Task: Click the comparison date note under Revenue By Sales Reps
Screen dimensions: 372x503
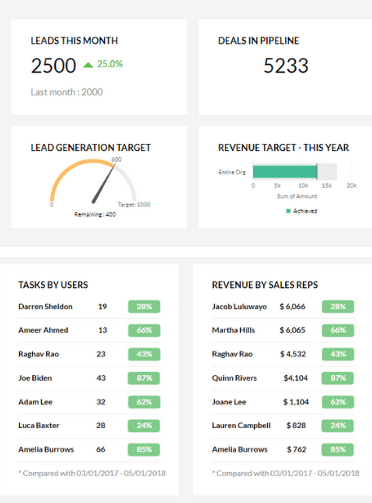Action: [x=286, y=473]
